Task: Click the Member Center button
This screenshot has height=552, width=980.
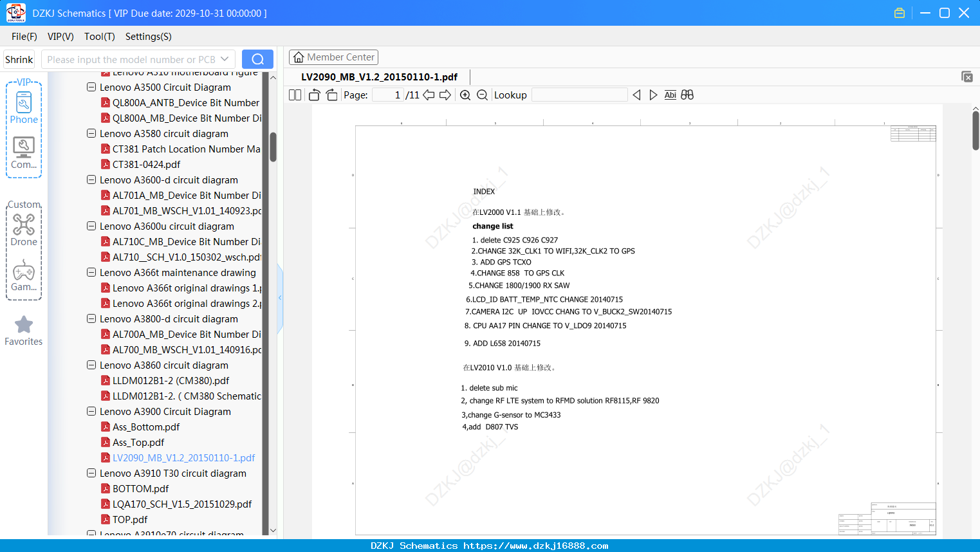Action: pyautogui.click(x=333, y=57)
